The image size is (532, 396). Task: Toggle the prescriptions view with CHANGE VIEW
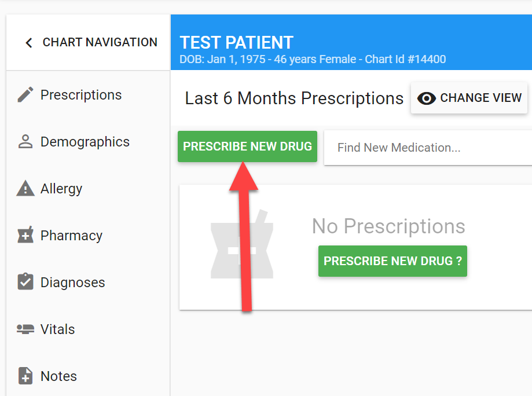(x=469, y=98)
